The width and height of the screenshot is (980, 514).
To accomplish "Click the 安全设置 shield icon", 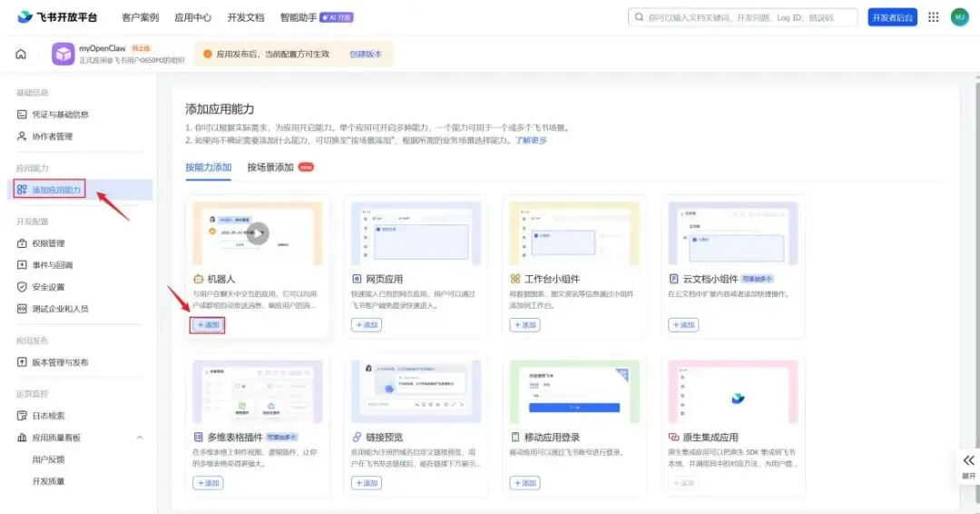I will click(22, 287).
